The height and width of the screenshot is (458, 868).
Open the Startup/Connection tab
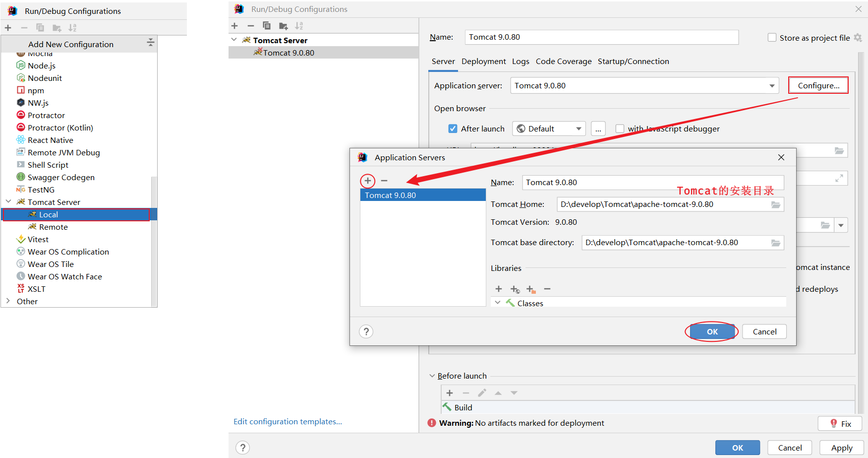tap(633, 62)
